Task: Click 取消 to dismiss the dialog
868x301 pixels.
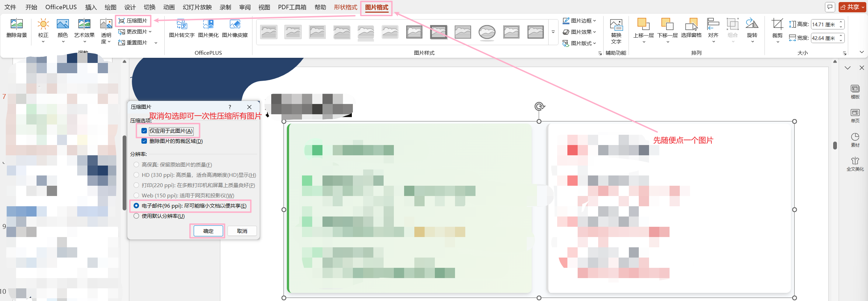Action: point(242,231)
